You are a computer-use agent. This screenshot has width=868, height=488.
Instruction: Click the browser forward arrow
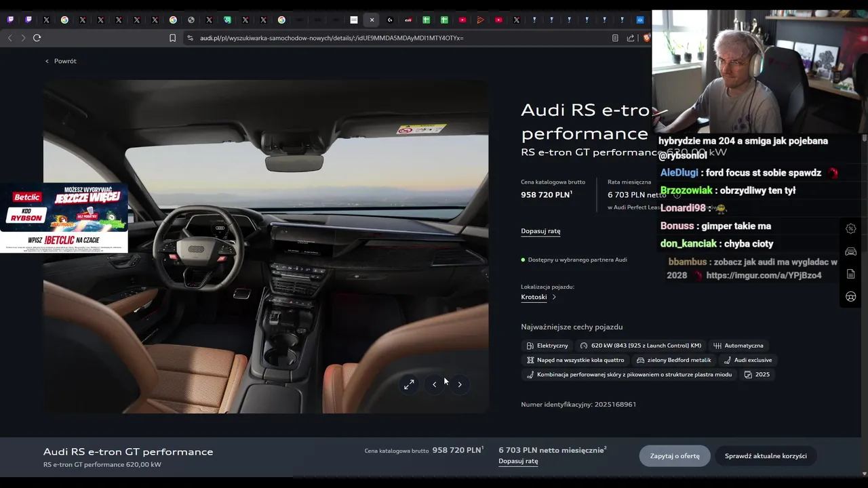pos(23,38)
